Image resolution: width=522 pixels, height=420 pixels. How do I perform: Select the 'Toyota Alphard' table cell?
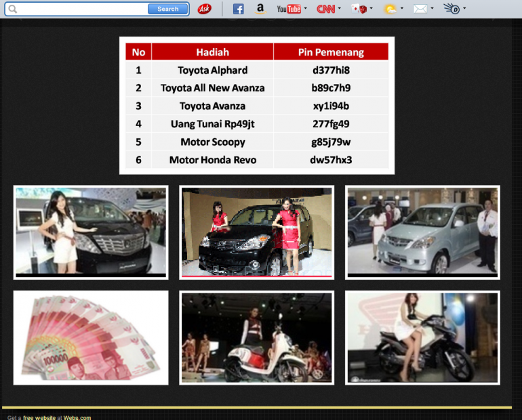tap(212, 70)
